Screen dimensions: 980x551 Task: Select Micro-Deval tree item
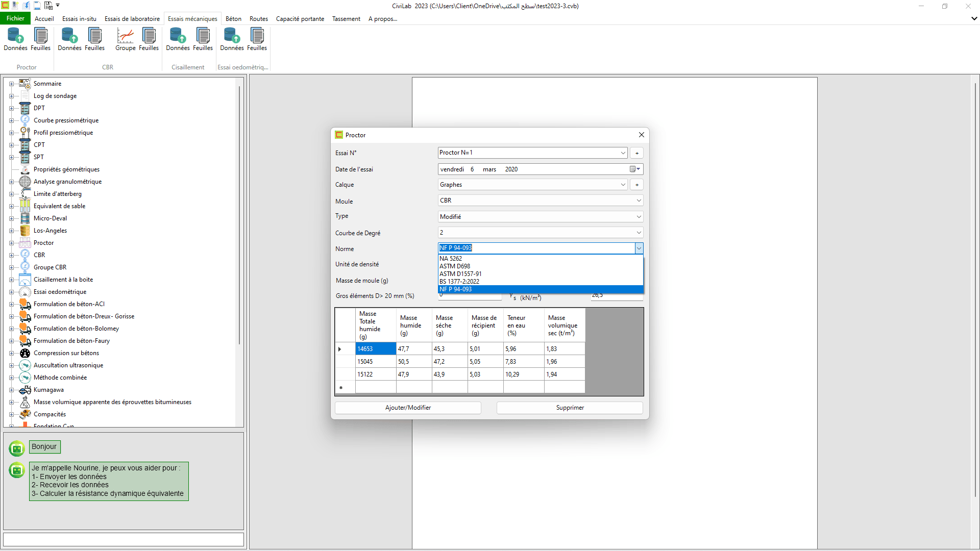[x=50, y=218]
